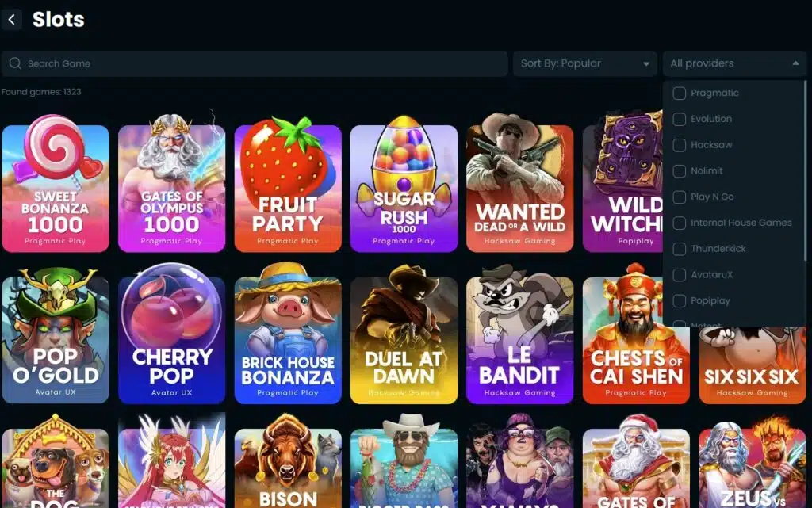Check the Pragmatic provider checkbox
Image resolution: width=812 pixels, height=508 pixels.
[x=679, y=93]
